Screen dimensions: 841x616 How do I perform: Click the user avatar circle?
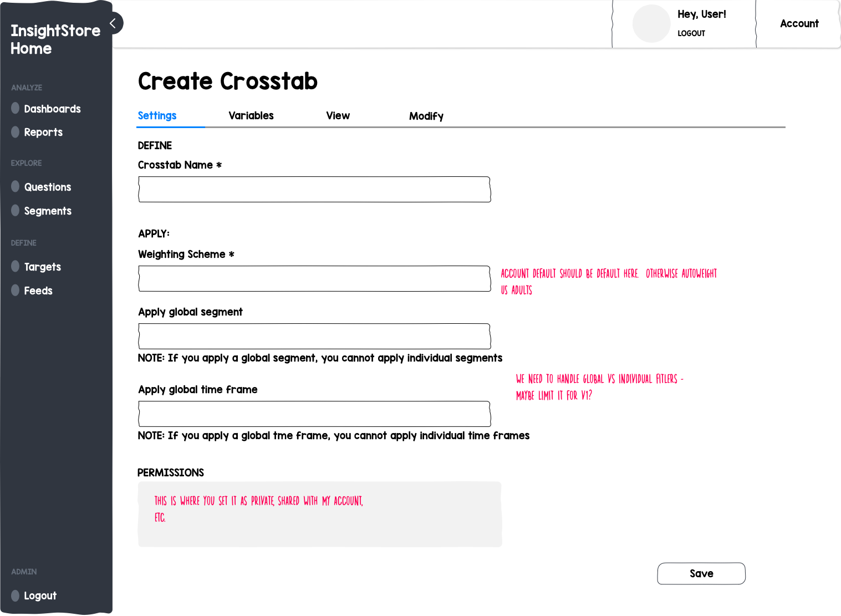pyautogui.click(x=651, y=24)
